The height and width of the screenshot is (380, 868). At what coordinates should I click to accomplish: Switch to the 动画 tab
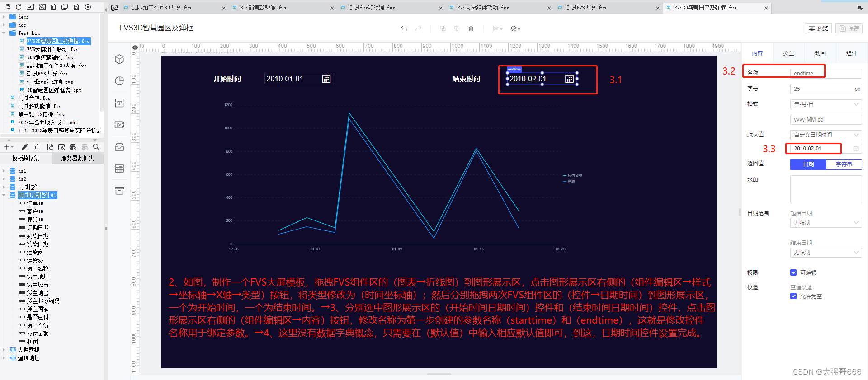click(x=820, y=53)
